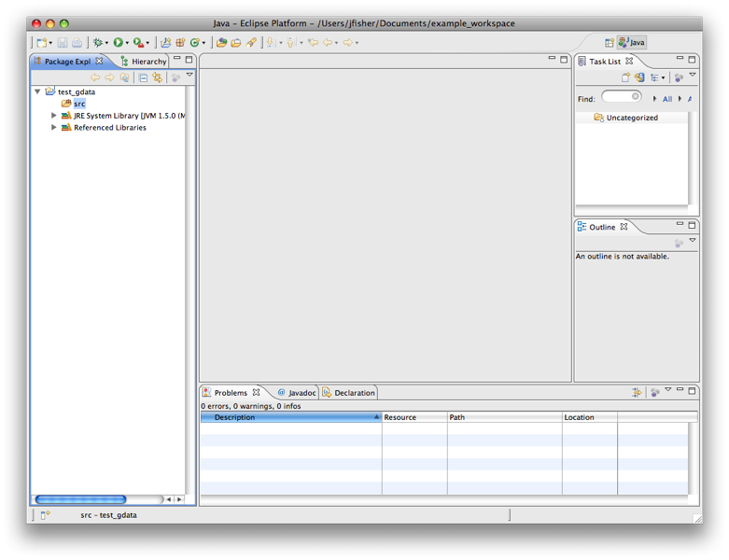Expand the JRE System Library node
The image size is (729, 560).
(x=54, y=116)
